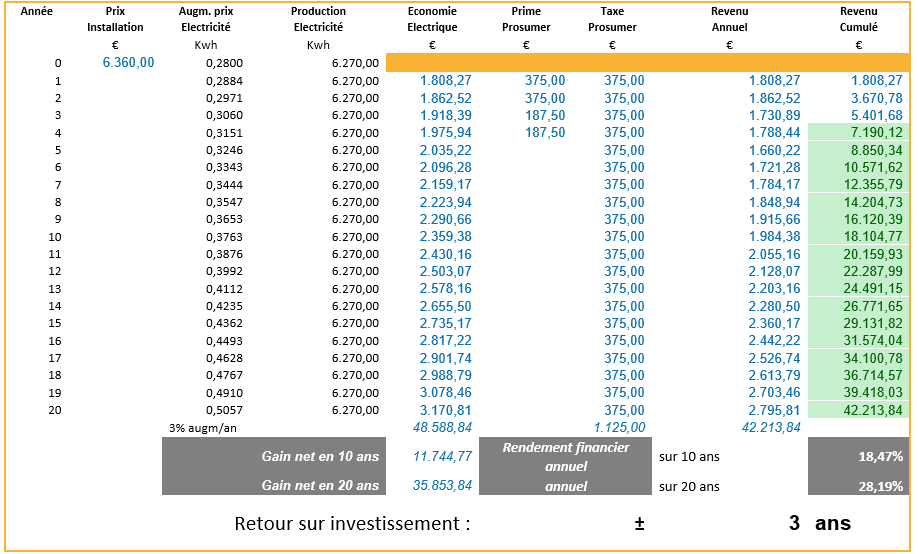Click the Production Electricité column header
918x554 pixels.
[x=318, y=19]
